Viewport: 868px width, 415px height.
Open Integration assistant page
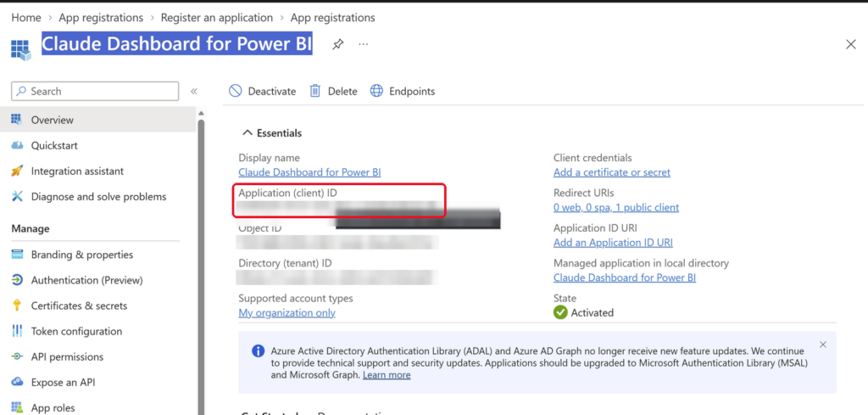tap(77, 171)
